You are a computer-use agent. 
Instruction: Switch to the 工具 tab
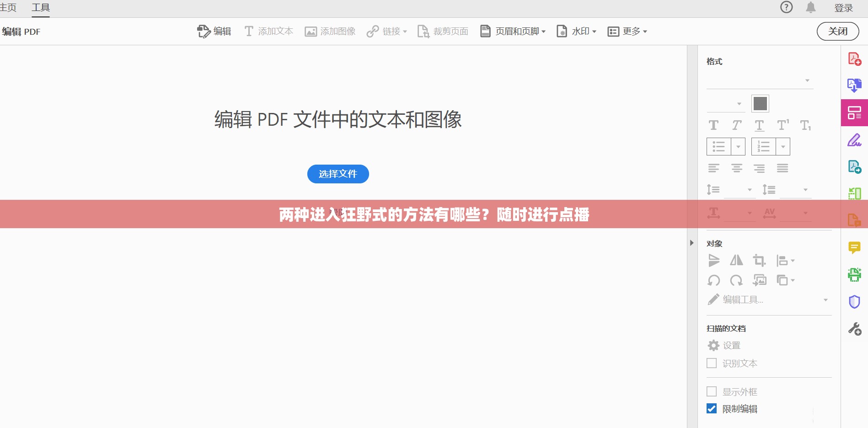coord(41,7)
